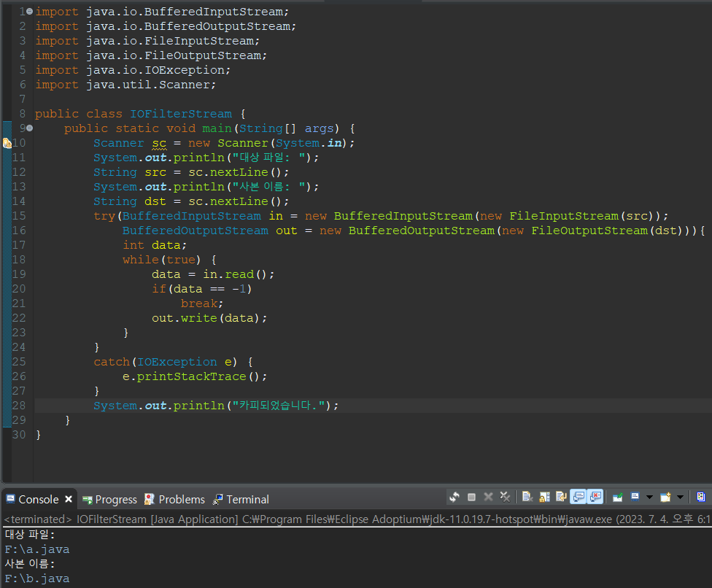Click console output 'F:\a.java'
Viewport: 712px width, 588px height.
[37, 549]
